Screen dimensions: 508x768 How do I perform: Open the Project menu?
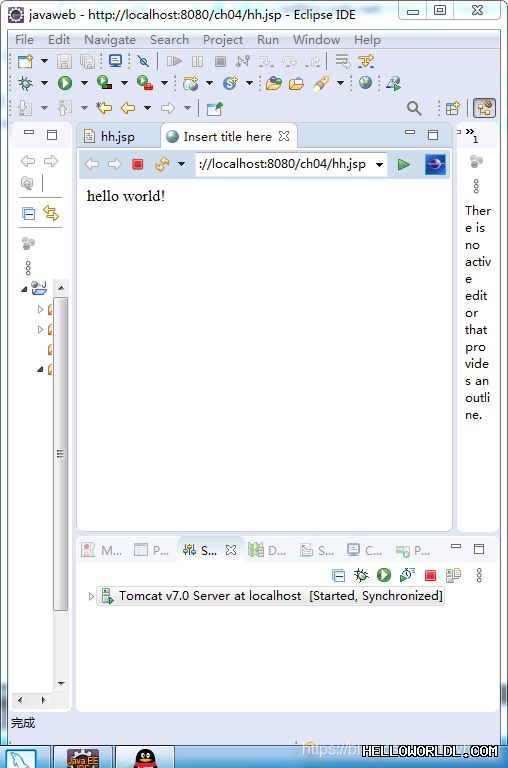tap(223, 40)
